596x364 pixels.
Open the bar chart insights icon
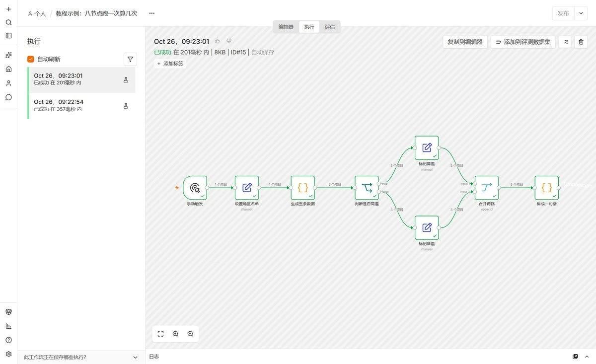(x=8, y=326)
